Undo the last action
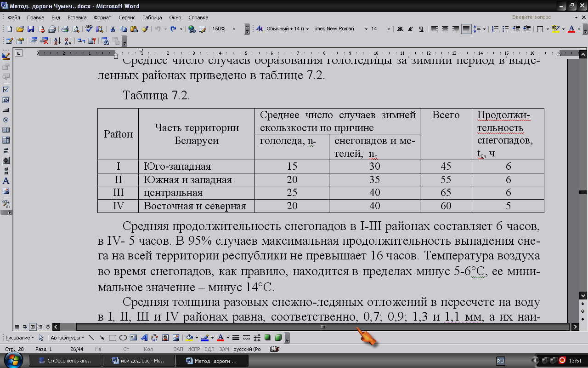The height and width of the screenshot is (368, 588). (158, 29)
